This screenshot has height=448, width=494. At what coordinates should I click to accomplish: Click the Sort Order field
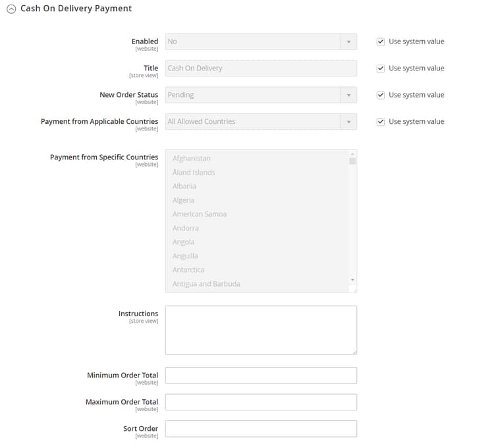click(261, 429)
